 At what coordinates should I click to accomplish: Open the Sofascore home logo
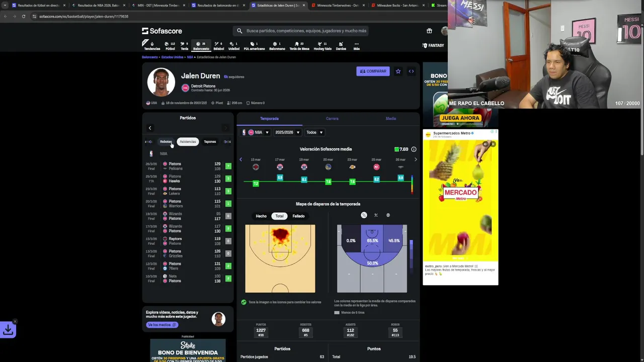pos(162,31)
